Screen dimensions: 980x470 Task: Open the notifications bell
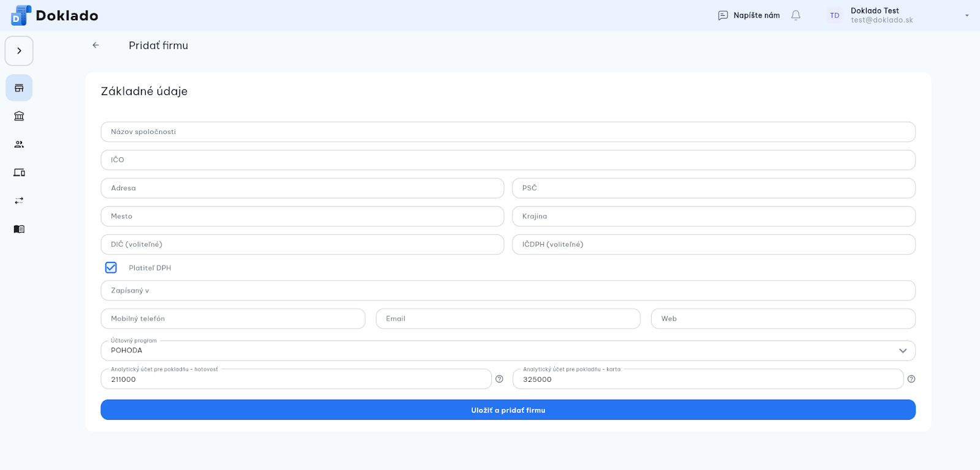pyautogui.click(x=796, y=15)
